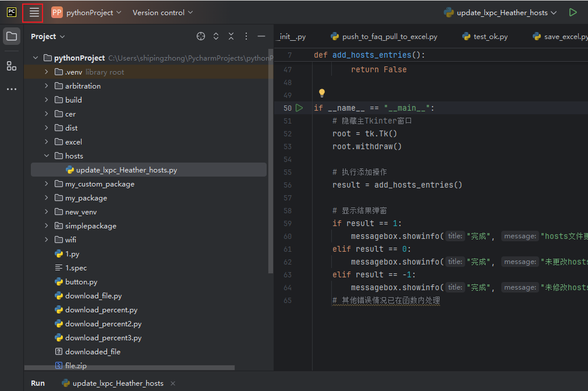
Task: Expand all items in Project panel
Action: point(216,36)
